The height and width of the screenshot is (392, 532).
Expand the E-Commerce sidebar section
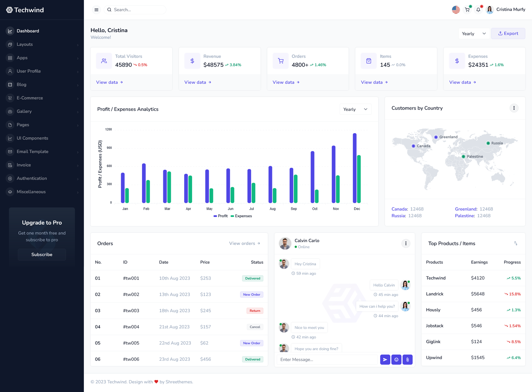point(30,98)
